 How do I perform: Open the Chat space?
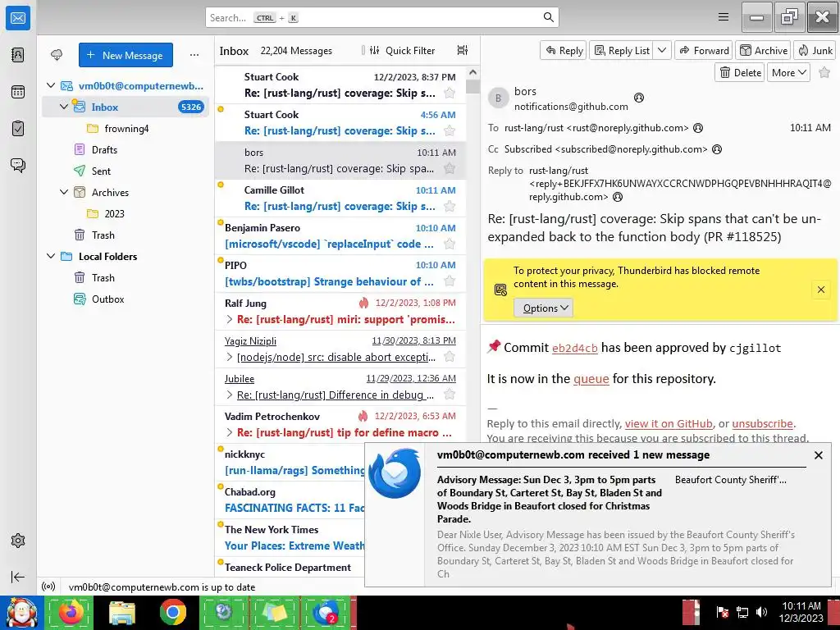18,165
